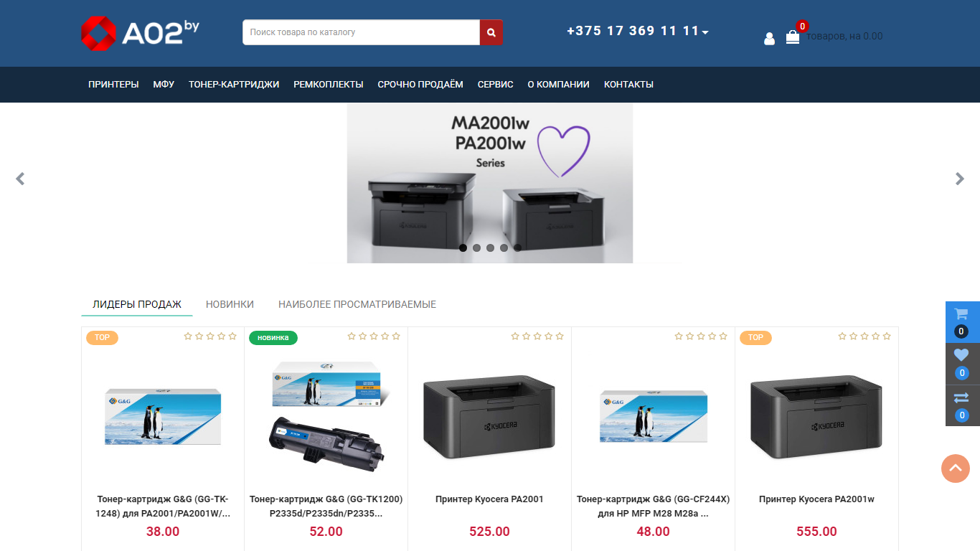Click the orange scroll-to-top arrow button
Screen dimensions: 980x551
tap(956, 468)
